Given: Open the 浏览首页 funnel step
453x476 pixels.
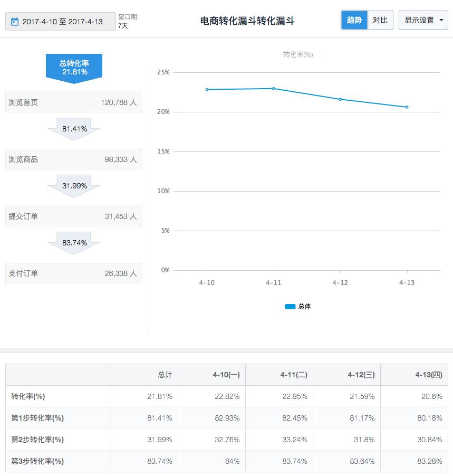Looking at the screenshot, I should tap(74, 102).
